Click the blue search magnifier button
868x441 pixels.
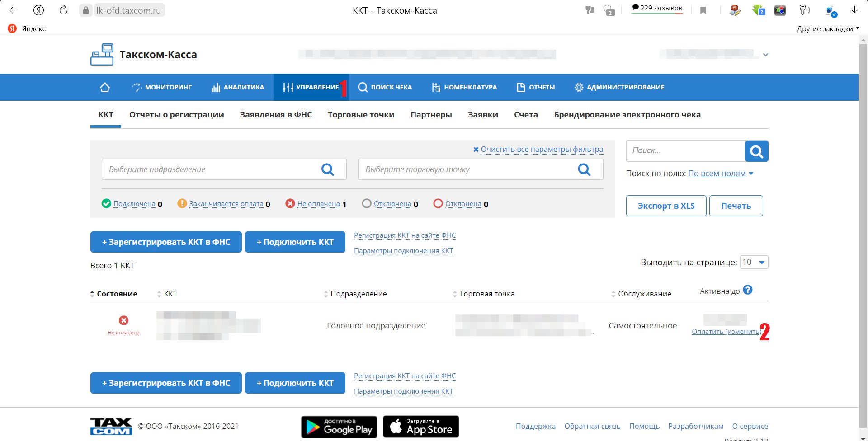(757, 151)
